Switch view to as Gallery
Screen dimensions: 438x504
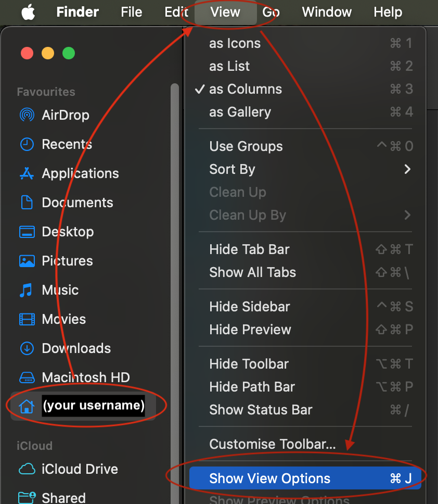305,112
